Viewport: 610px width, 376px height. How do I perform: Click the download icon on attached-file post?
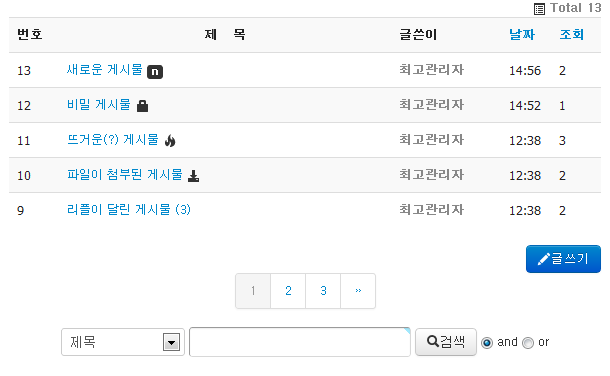[193, 176]
